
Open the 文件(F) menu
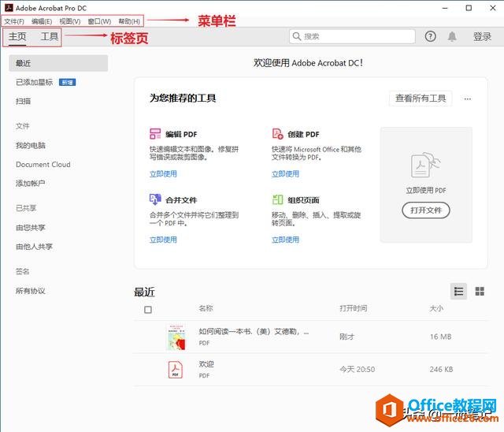coord(14,21)
